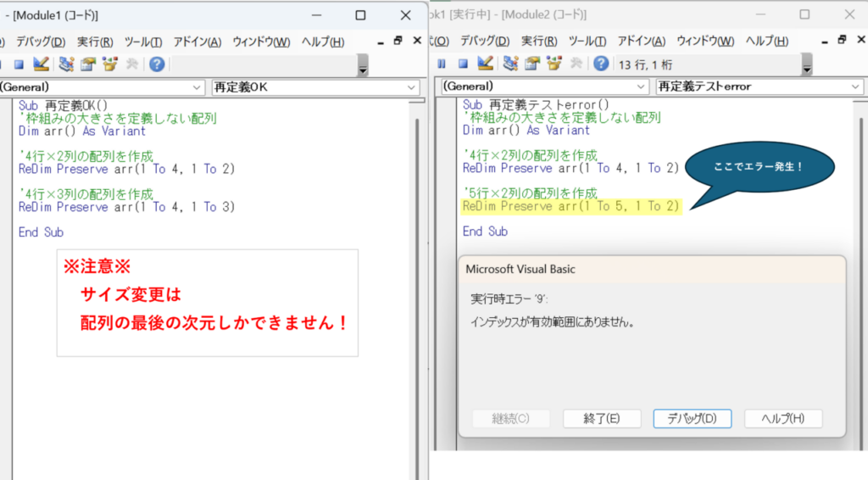Expand (General) object dropdown in Module1
Screen dimensions: 868x480
[197, 87]
